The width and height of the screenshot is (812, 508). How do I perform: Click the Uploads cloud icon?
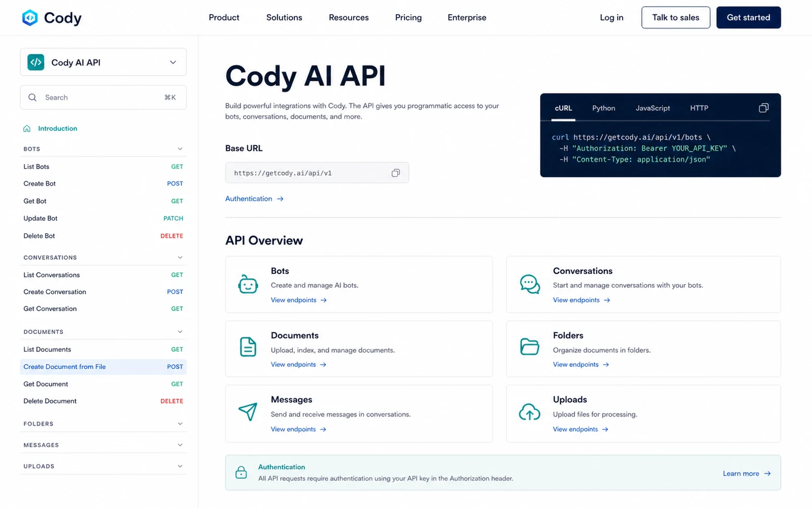point(530,411)
